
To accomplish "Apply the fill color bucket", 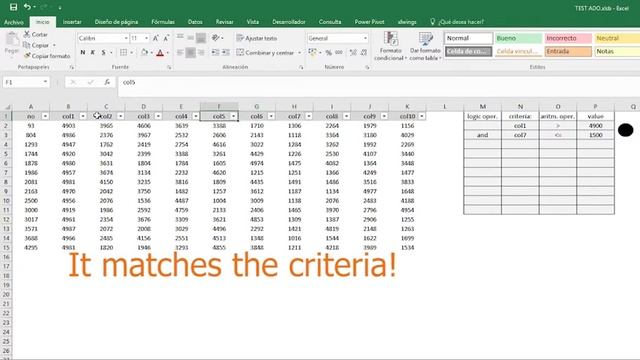I will coord(144,52).
